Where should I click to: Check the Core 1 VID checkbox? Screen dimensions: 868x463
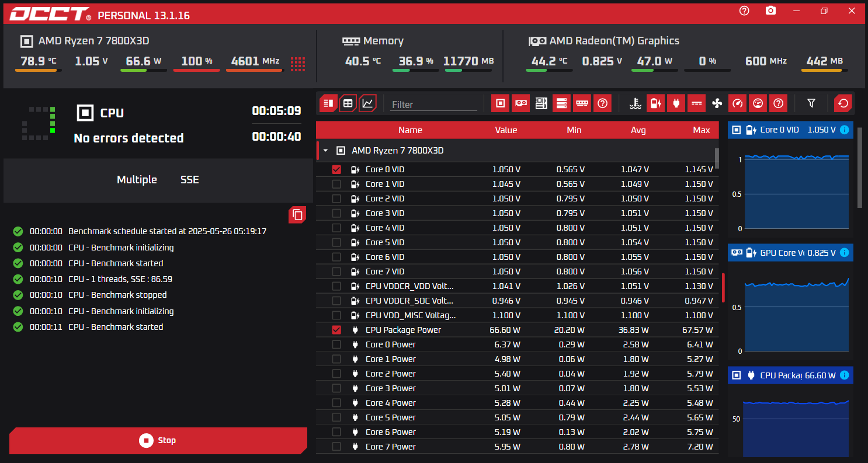[336, 184]
